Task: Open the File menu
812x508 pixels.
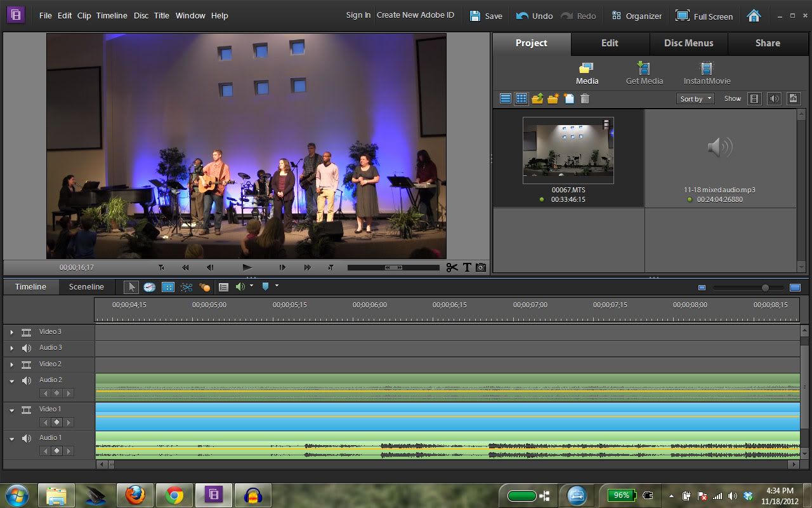Action: point(45,15)
